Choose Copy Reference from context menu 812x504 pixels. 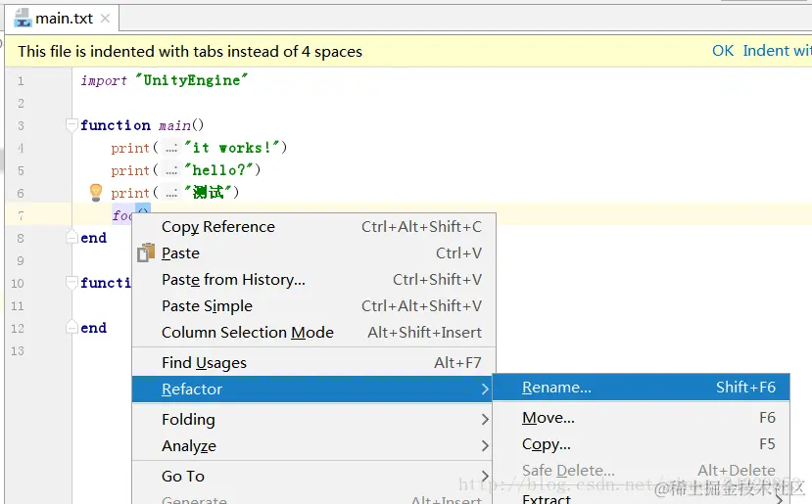click(217, 227)
